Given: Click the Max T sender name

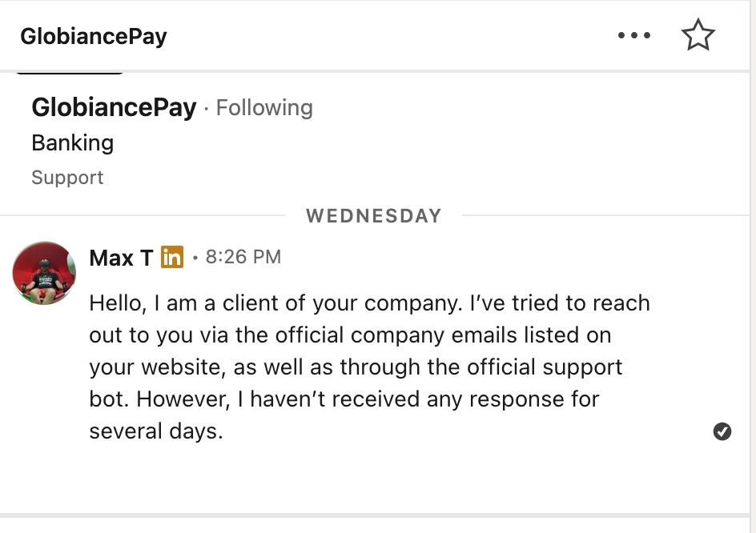Looking at the screenshot, I should 121,258.
